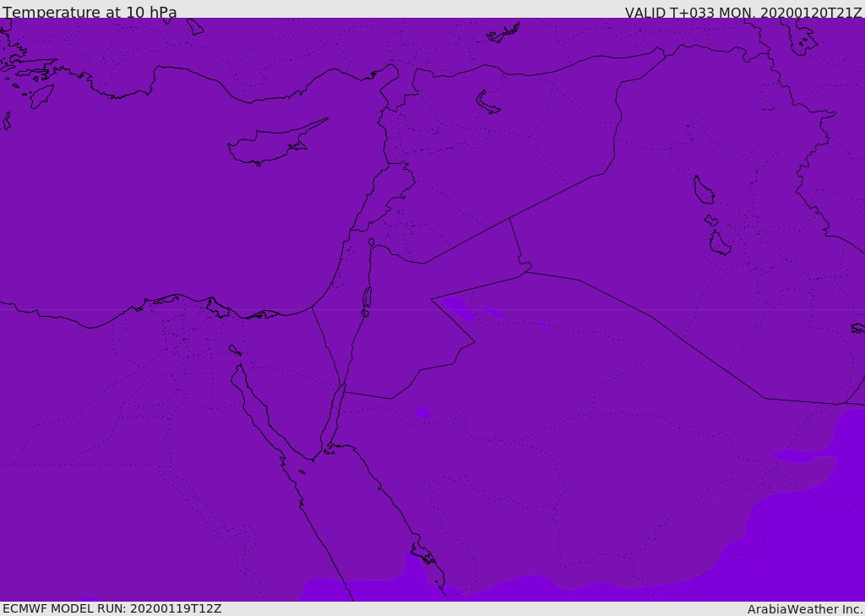Image resolution: width=865 pixels, height=616 pixels.
Task: Click the 'ArabiaWeather Inc' credit text
Action: pyautogui.click(x=805, y=609)
